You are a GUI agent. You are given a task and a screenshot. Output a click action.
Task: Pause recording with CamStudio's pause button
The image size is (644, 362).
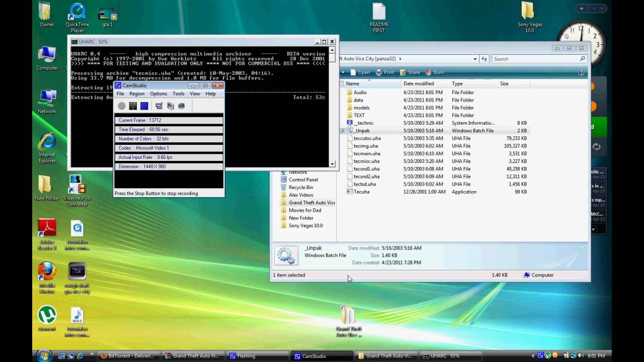point(133,106)
